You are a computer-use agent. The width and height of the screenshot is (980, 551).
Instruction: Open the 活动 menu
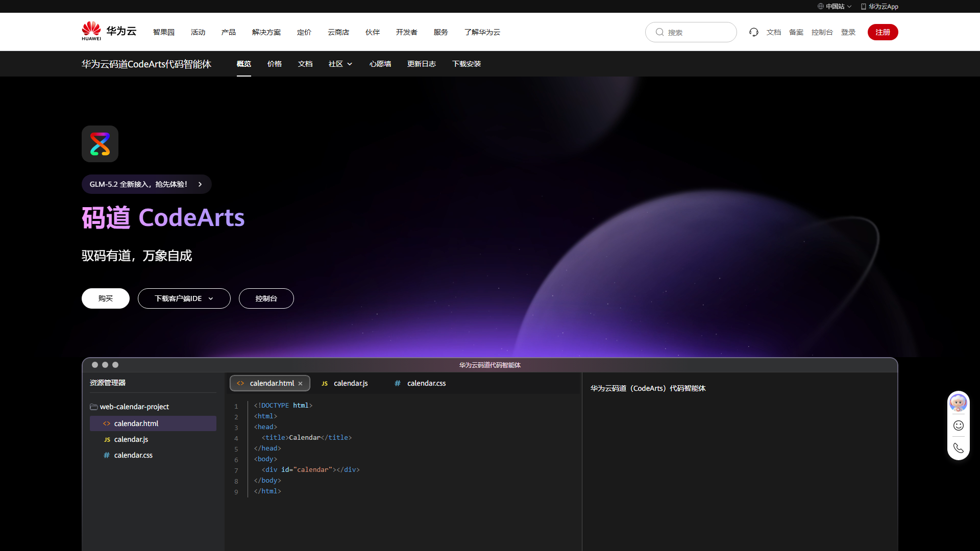pyautogui.click(x=198, y=32)
